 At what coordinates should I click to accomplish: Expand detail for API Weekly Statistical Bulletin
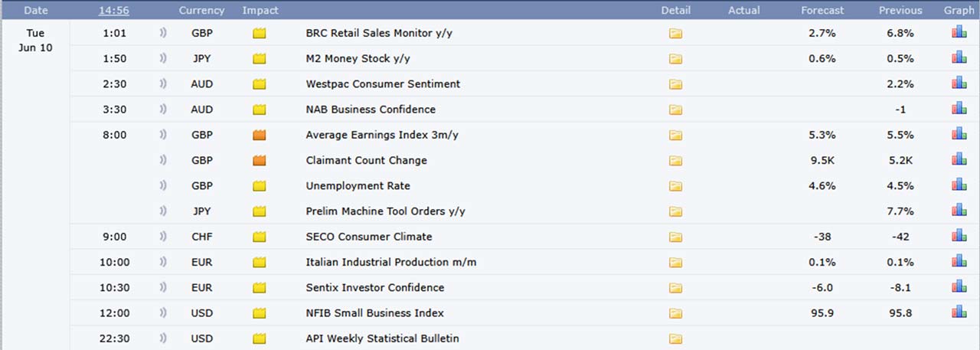(675, 338)
